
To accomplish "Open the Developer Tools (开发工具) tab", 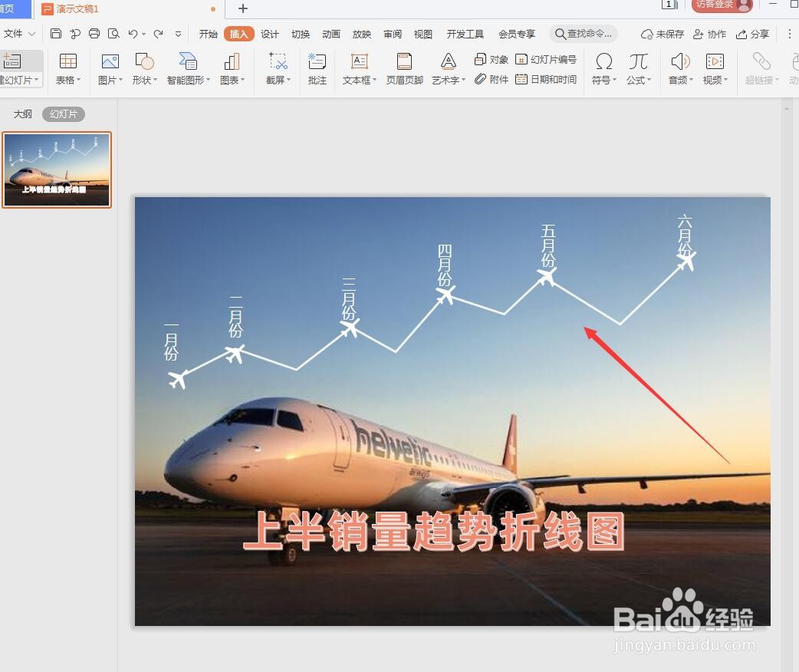I will (465, 35).
